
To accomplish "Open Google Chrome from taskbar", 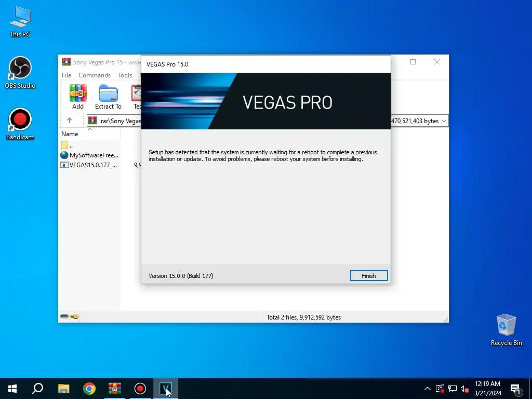I will tap(89, 389).
